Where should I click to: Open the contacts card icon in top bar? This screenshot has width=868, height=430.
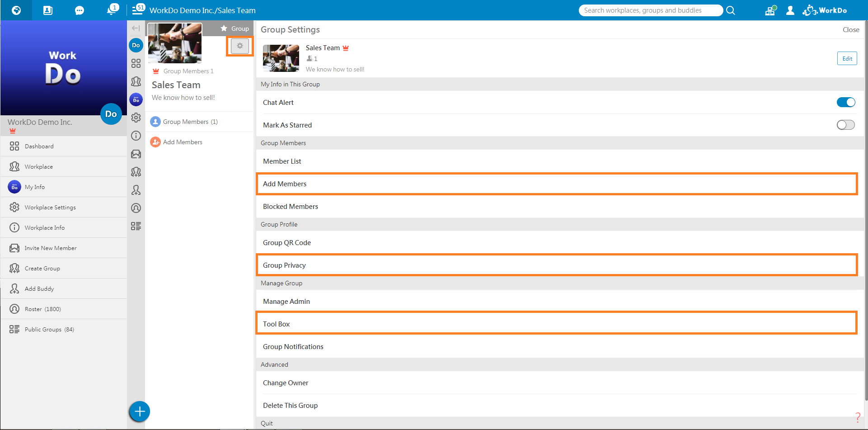point(48,10)
